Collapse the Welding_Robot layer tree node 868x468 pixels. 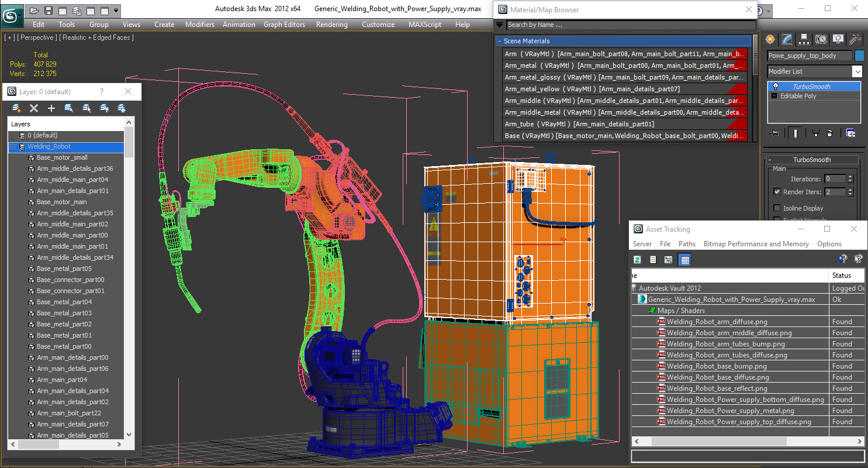click(12, 147)
